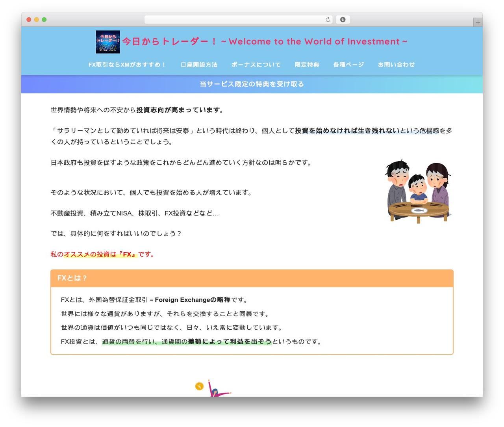The image size is (504, 427).
Task: Open the 限定特典 menu item
Action: click(307, 65)
